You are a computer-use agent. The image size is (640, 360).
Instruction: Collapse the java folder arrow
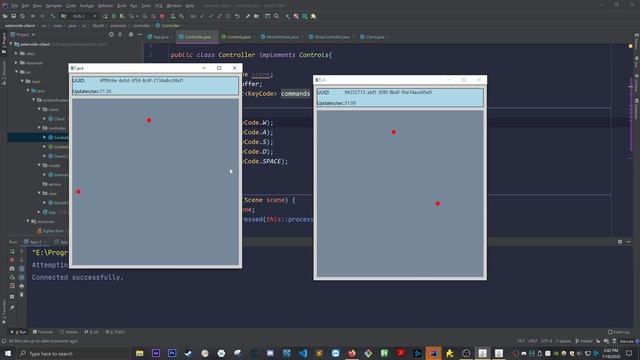[x=28, y=91]
